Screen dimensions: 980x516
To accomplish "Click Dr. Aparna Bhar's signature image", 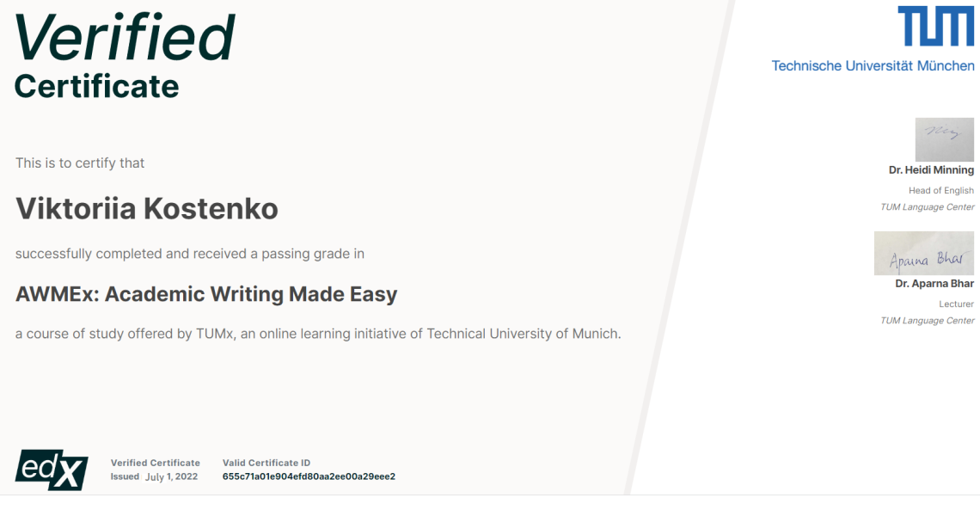I will (x=924, y=254).
